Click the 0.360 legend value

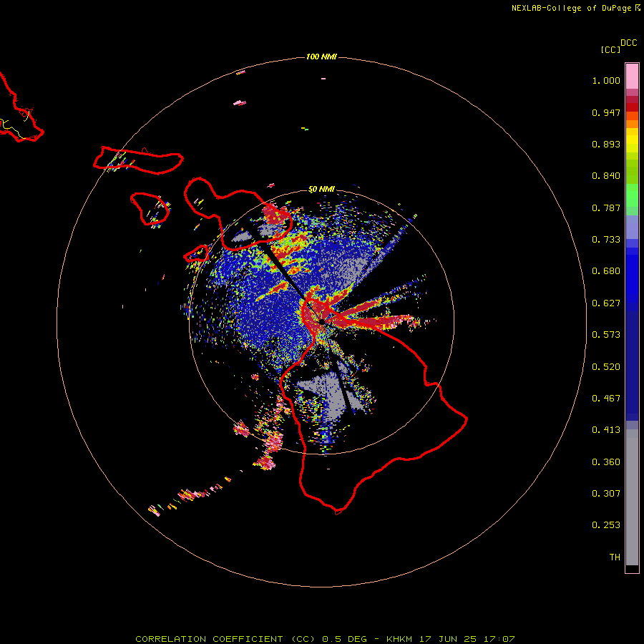pyautogui.click(x=606, y=462)
